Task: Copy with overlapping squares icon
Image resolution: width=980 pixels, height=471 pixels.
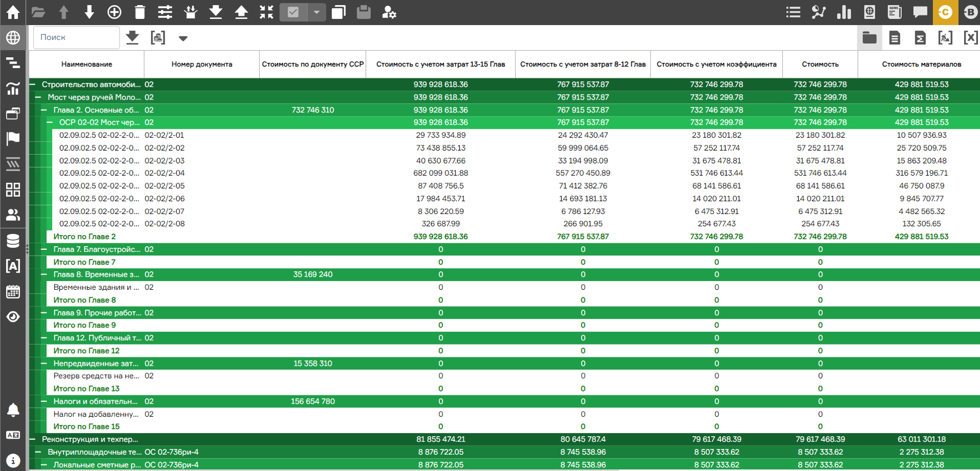Action: pos(338,12)
